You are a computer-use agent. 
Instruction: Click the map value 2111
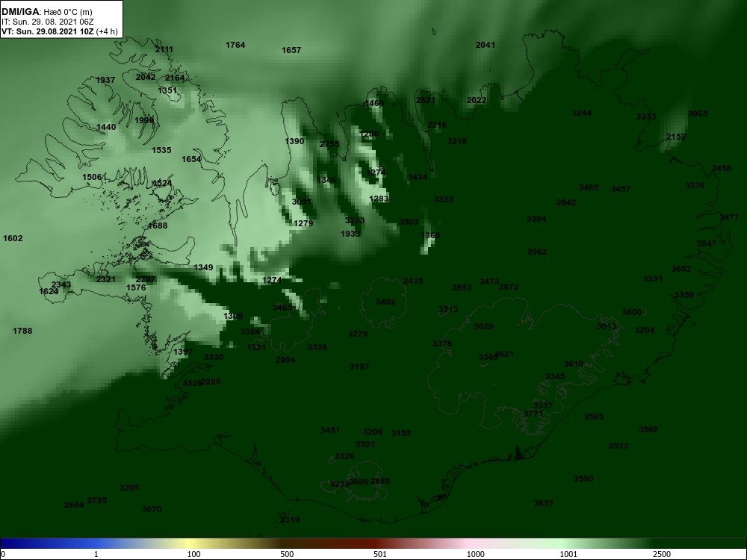point(164,49)
